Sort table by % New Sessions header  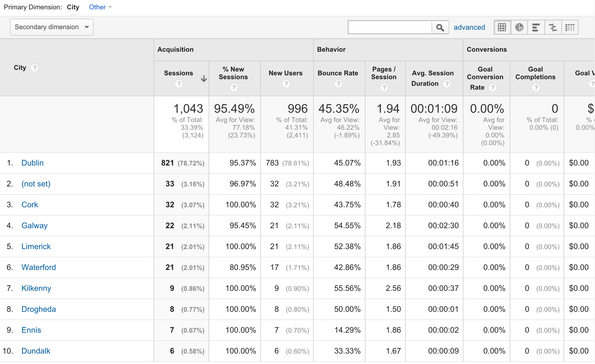coord(233,73)
